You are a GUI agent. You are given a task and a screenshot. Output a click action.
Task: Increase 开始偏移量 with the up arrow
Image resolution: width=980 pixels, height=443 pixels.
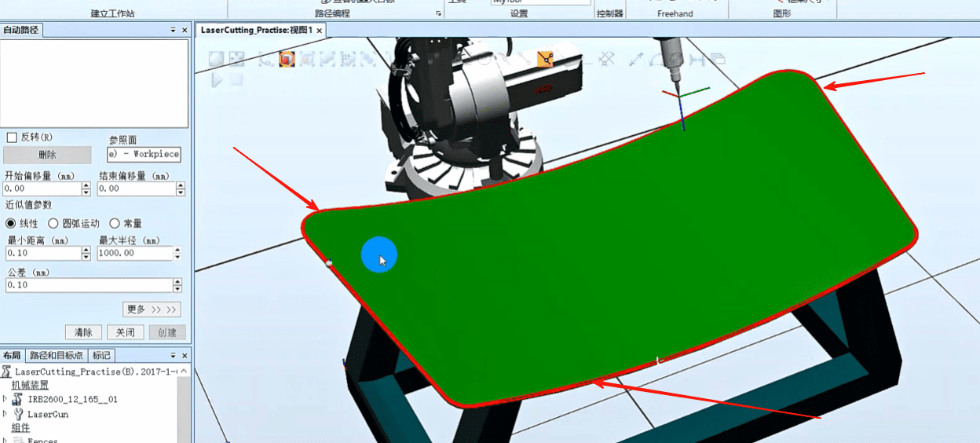pyautogui.click(x=86, y=185)
